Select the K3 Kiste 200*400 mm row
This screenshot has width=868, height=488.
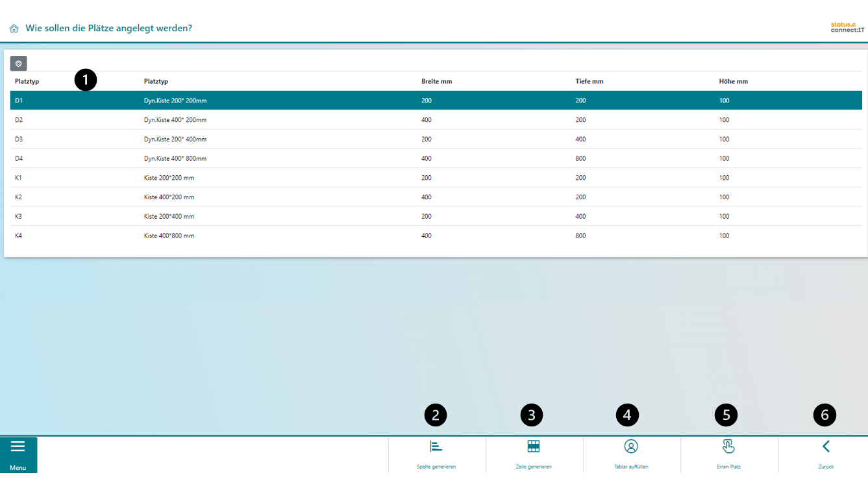tap(169, 217)
